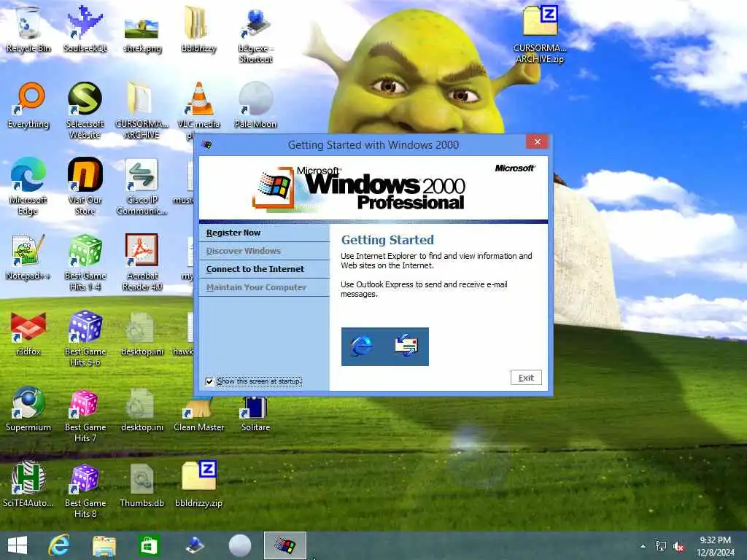Choose Maintain Your Computer option
Screen dimensions: 747x560
(x=256, y=287)
